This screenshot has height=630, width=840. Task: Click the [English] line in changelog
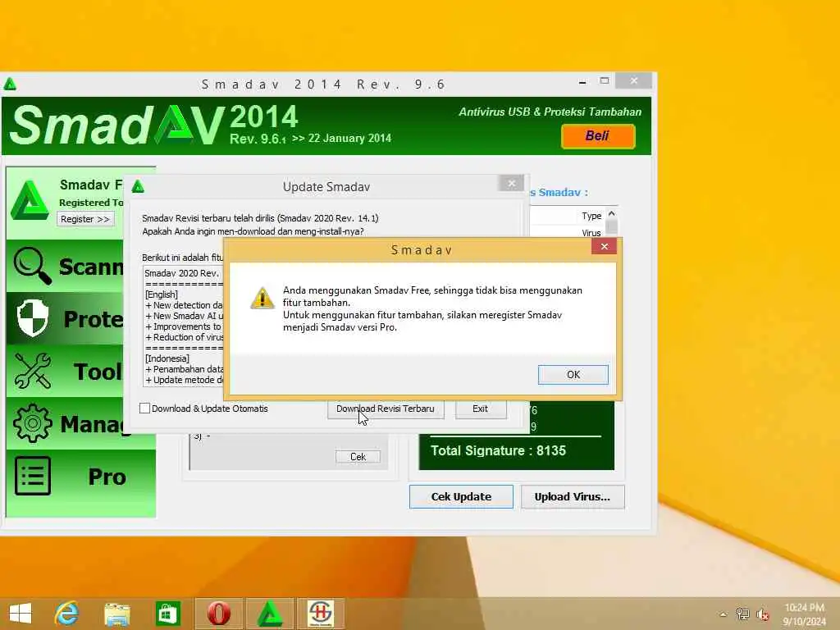point(162,294)
